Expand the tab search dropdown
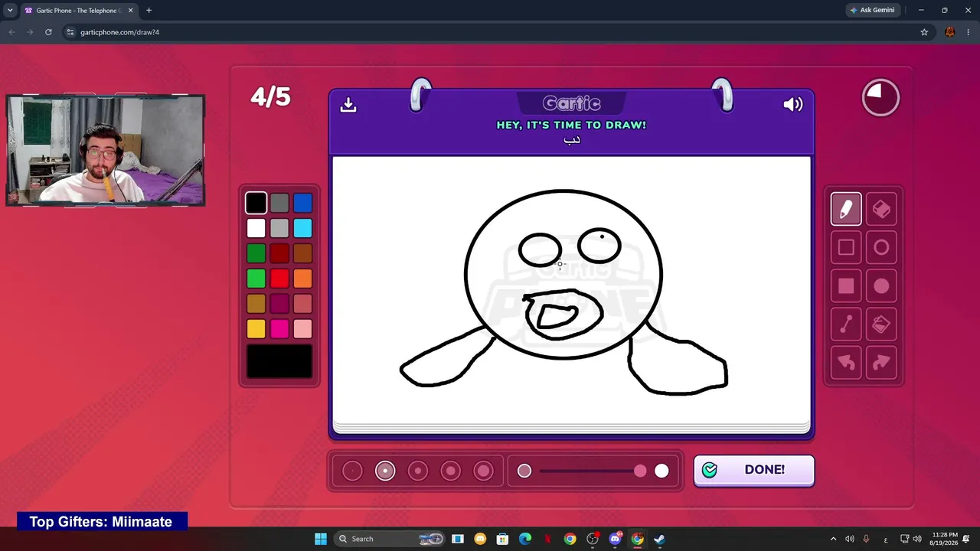980x551 pixels. (x=10, y=11)
